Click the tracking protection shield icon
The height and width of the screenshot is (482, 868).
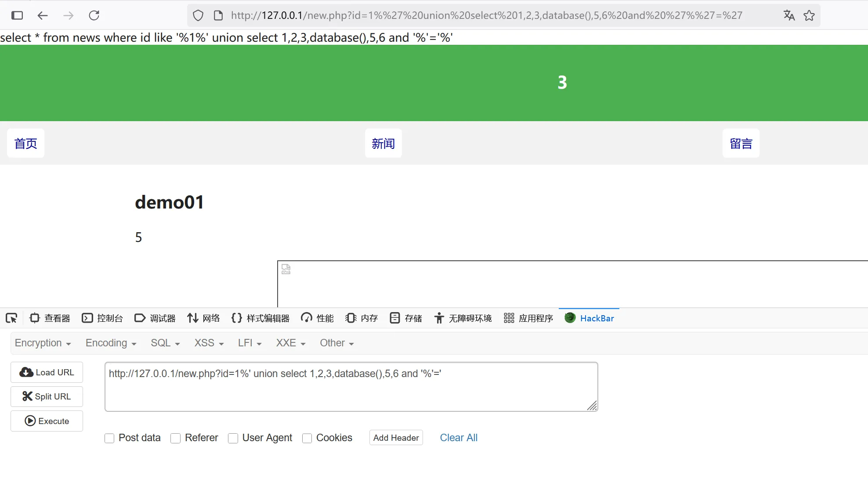pyautogui.click(x=198, y=15)
